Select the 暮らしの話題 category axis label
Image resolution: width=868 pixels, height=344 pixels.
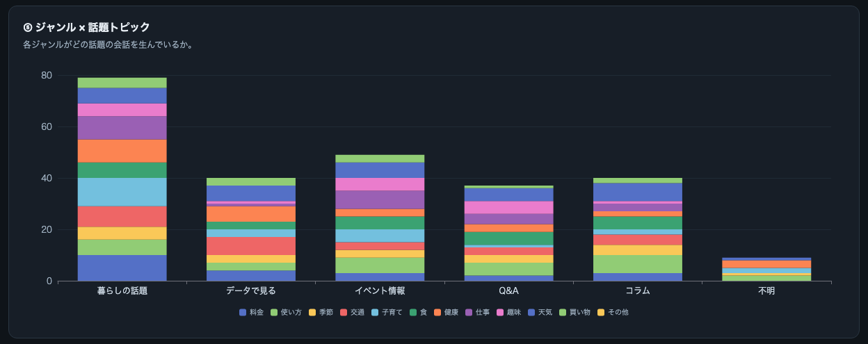pyautogui.click(x=122, y=291)
